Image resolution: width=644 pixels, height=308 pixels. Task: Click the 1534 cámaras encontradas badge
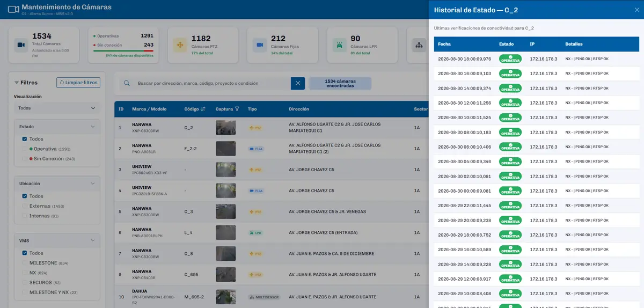[340, 83]
